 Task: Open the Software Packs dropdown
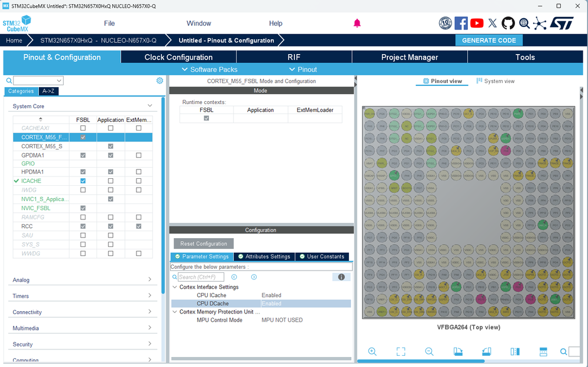210,69
